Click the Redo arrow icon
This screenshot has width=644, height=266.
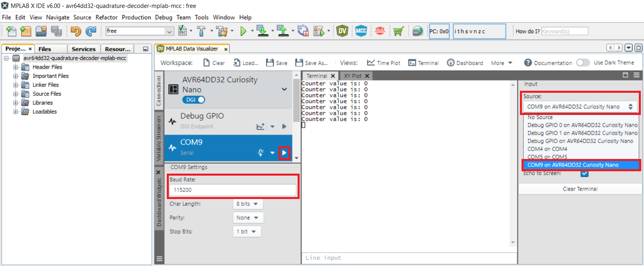coord(91,31)
